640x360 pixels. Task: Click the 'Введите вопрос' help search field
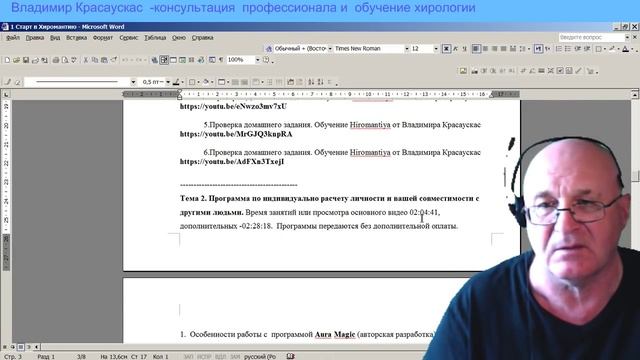tap(591, 37)
